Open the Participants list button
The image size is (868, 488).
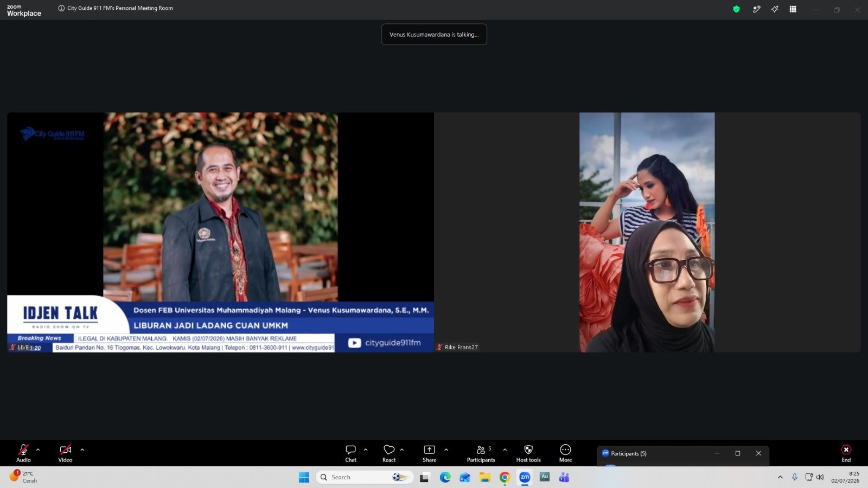481,453
